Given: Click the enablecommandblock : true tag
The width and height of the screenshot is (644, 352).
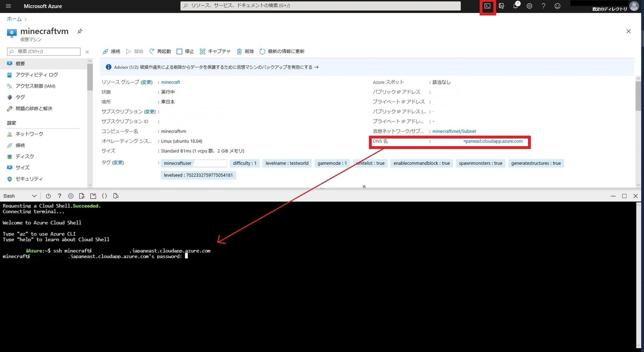Looking at the screenshot, I should pyautogui.click(x=421, y=163).
